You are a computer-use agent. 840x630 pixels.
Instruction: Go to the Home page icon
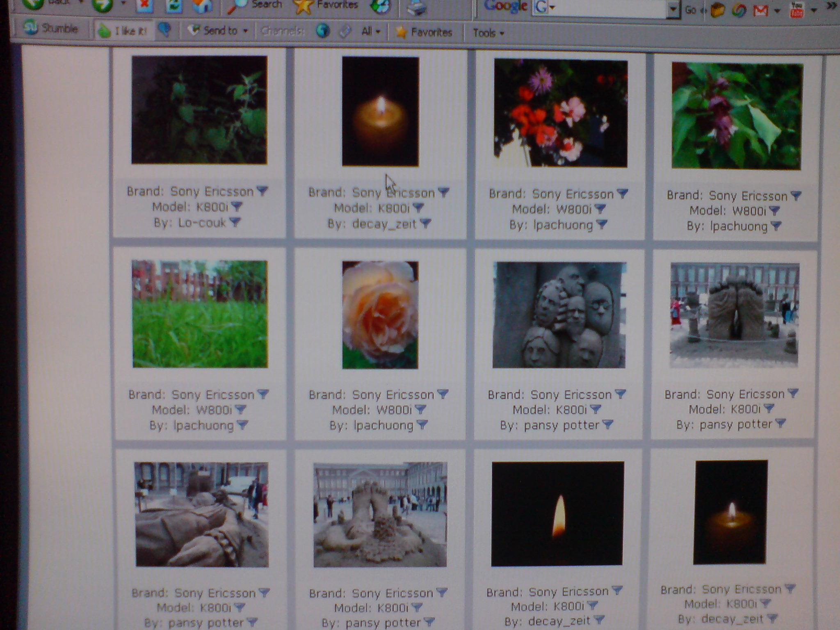coord(202,5)
